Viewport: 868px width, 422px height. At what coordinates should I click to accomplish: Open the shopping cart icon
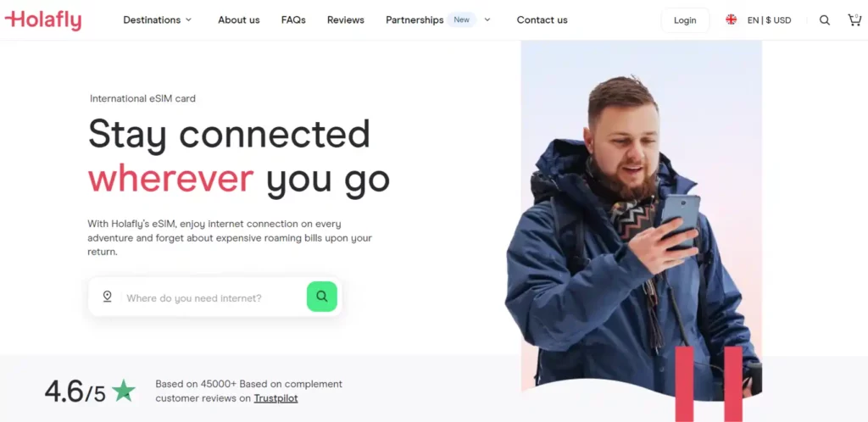[x=854, y=19]
